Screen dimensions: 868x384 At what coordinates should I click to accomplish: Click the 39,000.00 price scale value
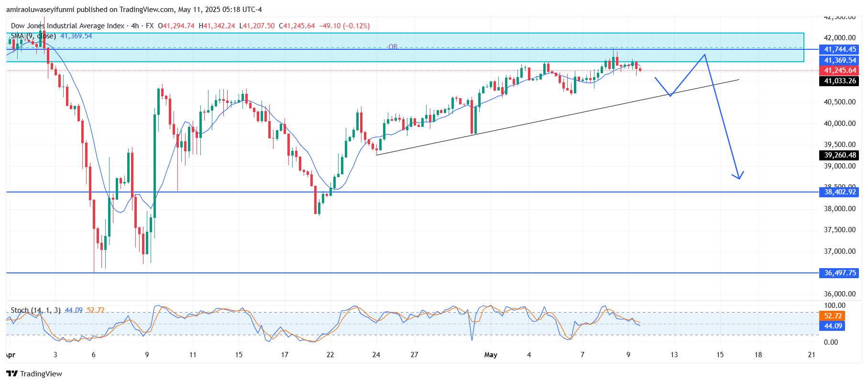[839, 166]
